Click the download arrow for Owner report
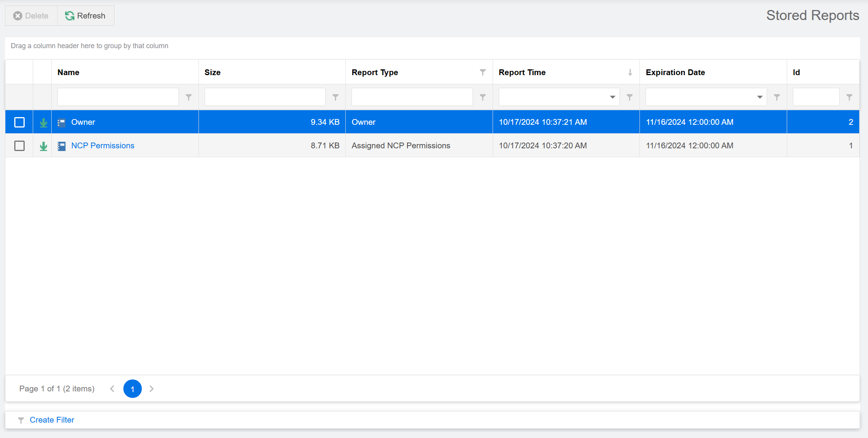Viewport: 868px width, 438px height. tap(44, 123)
